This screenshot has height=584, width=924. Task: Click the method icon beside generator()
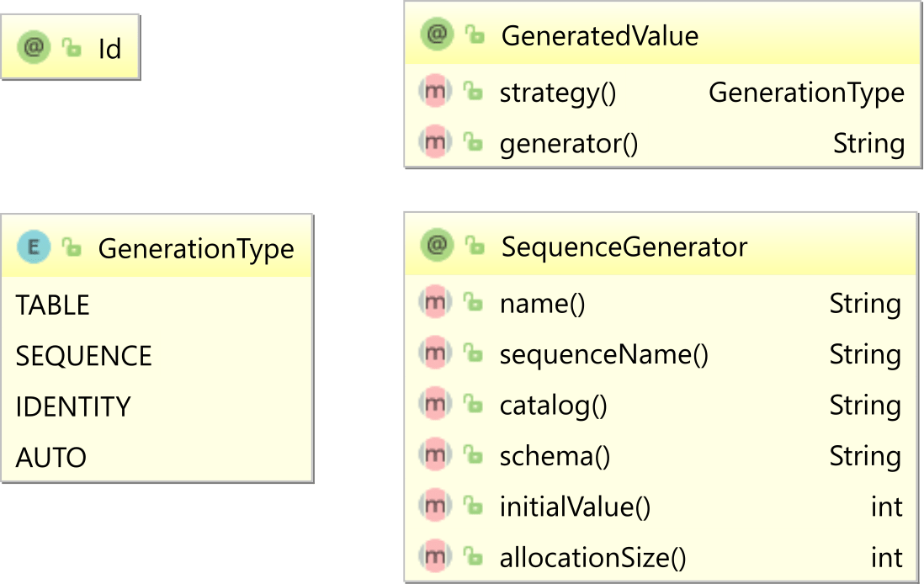[x=435, y=143]
